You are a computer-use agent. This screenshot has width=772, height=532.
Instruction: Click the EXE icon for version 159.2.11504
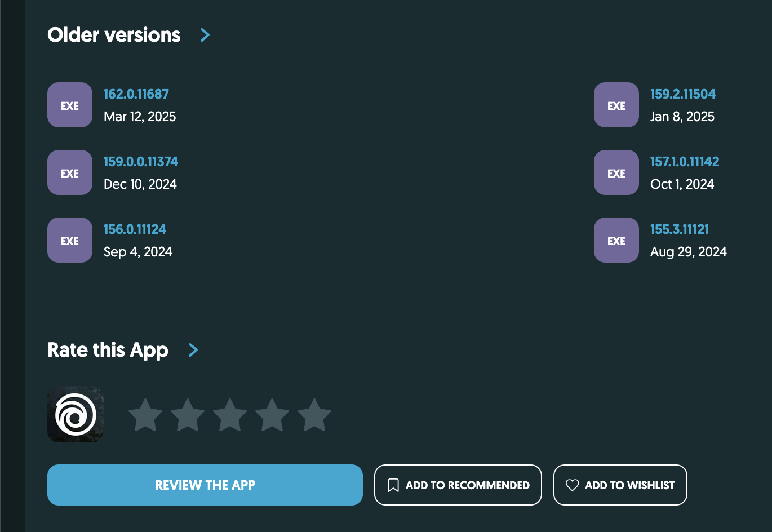point(616,105)
